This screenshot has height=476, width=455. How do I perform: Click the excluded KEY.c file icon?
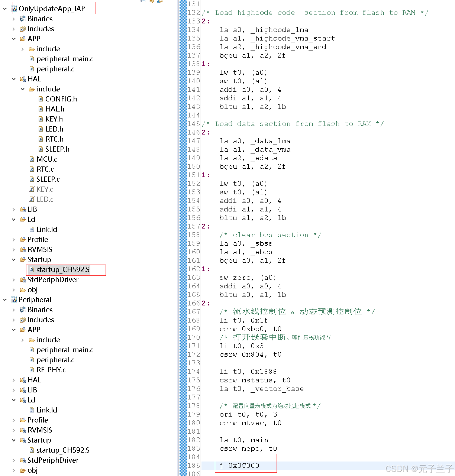pos(32,189)
